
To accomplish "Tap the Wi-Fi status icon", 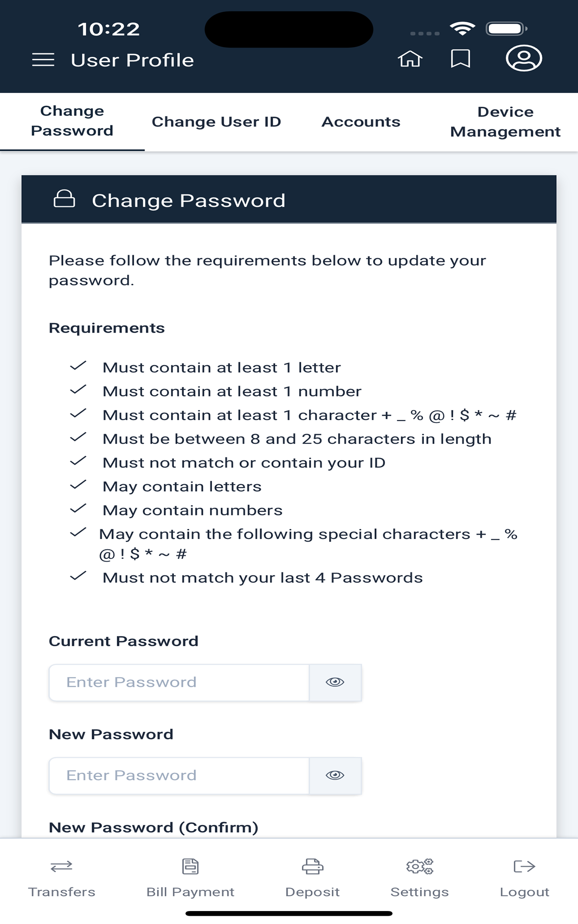I will point(462,29).
